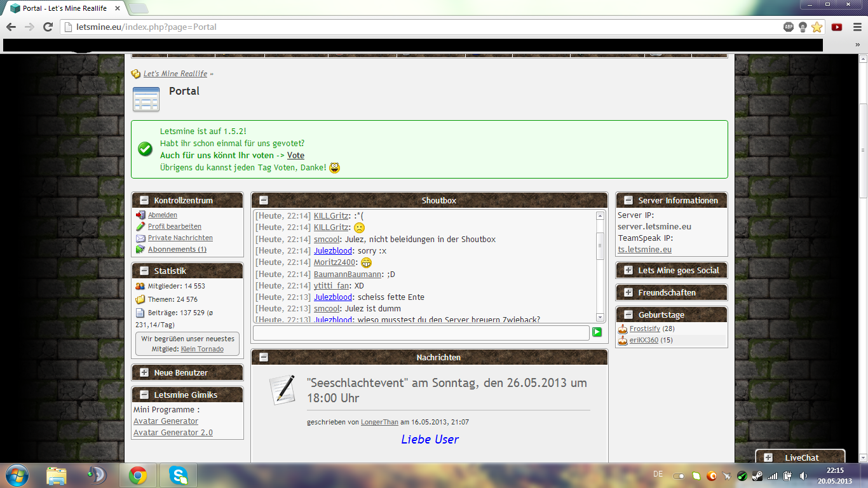Expand the Lets Mine goes Social panel
The height and width of the screenshot is (488, 868).
point(628,270)
